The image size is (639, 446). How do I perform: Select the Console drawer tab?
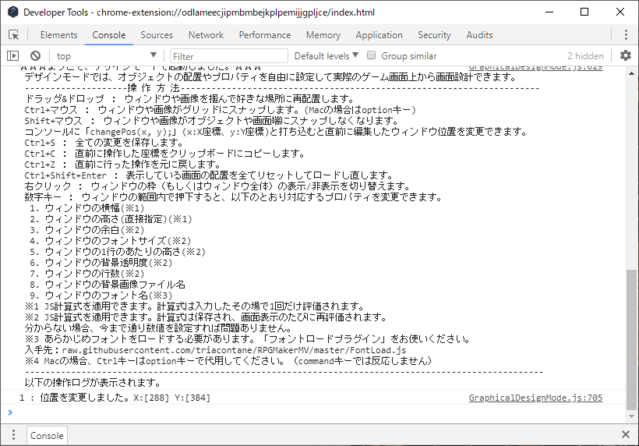tap(47, 435)
